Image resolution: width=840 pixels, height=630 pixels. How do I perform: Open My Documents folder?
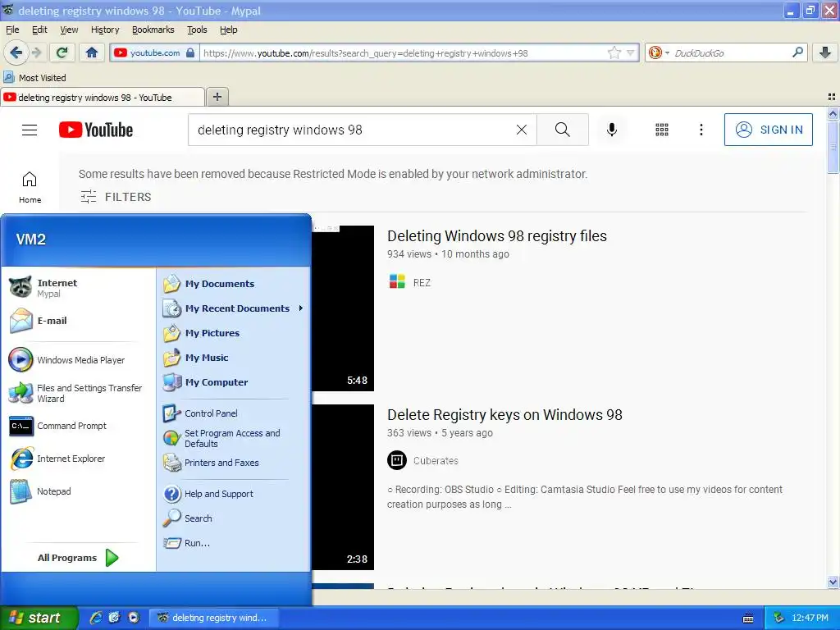[234, 283]
